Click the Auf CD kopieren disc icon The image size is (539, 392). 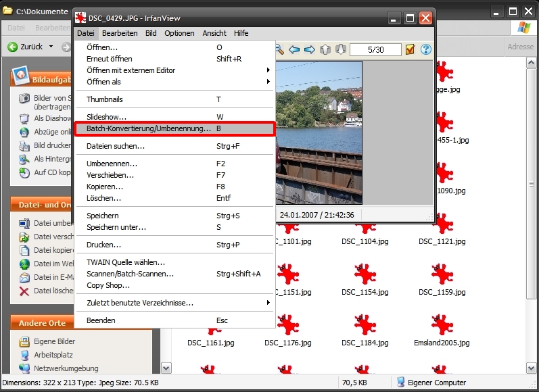click(x=24, y=173)
